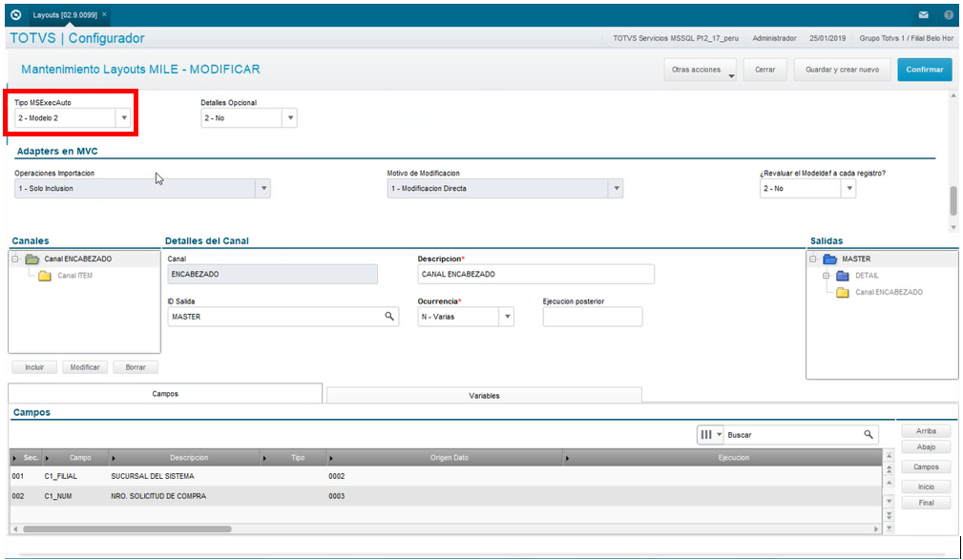Expand the DETAIL tree node

[827, 276]
